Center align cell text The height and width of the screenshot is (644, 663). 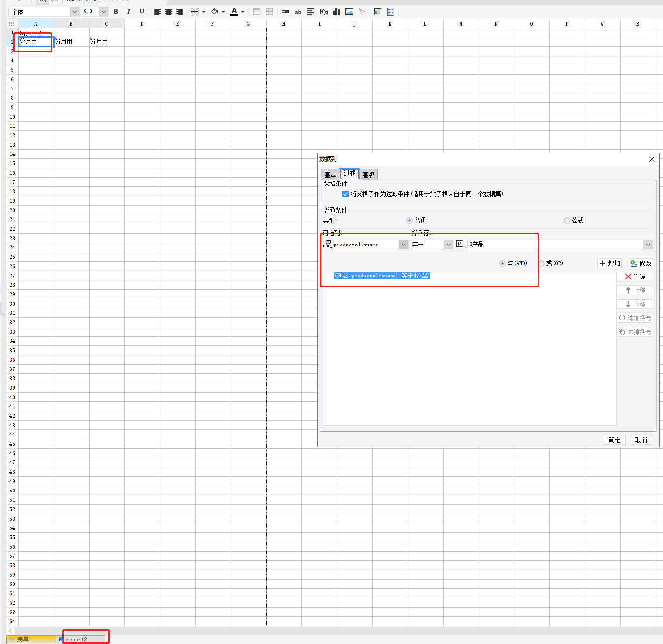tap(169, 12)
